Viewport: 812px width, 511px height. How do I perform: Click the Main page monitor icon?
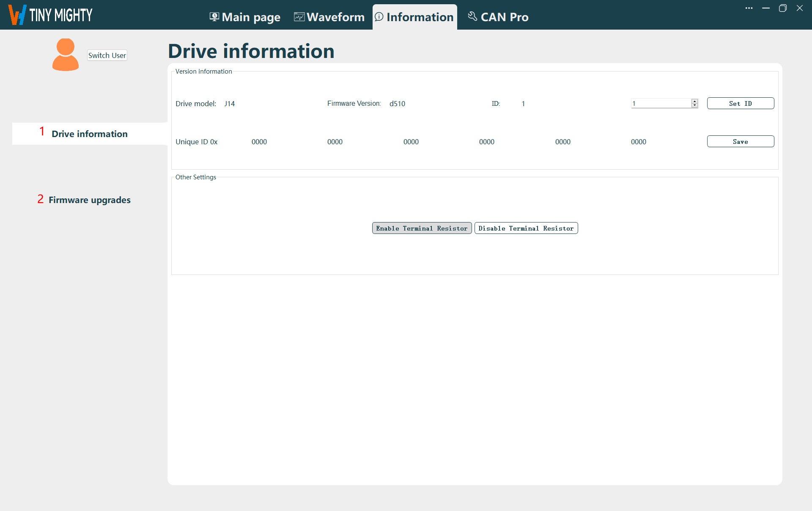(214, 16)
